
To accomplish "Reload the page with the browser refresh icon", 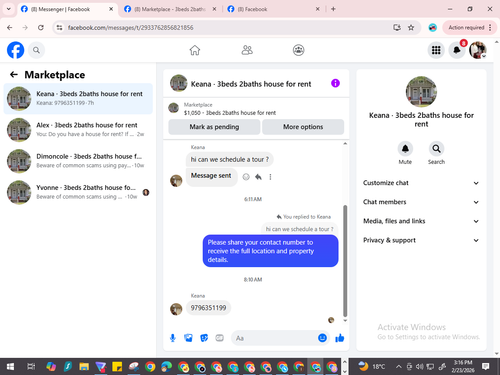I will (41, 27).
